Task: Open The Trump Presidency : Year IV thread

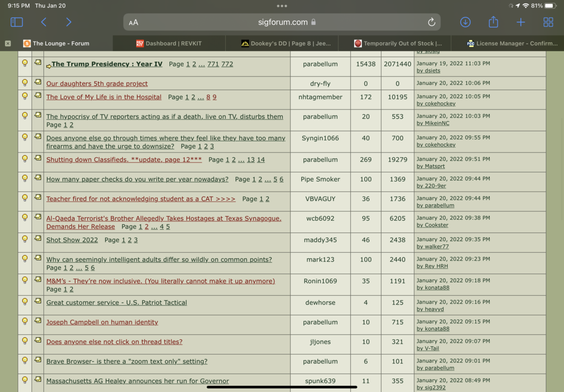Action: click(x=107, y=64)
